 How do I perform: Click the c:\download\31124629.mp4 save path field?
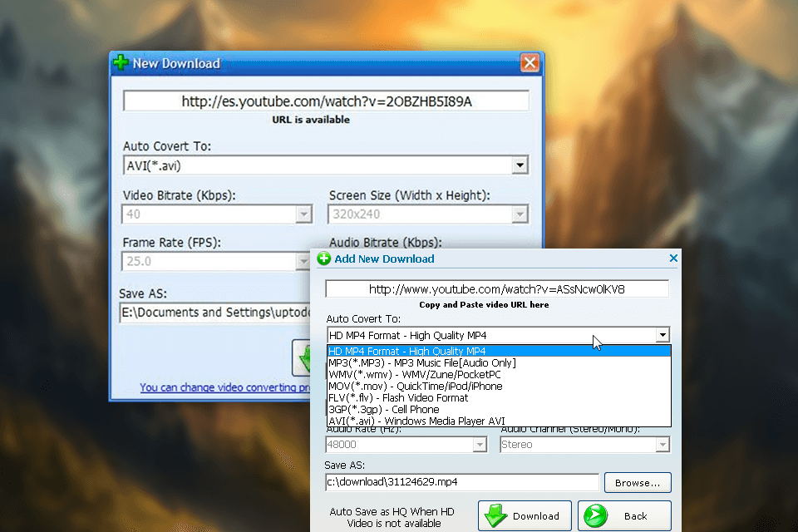462,481
